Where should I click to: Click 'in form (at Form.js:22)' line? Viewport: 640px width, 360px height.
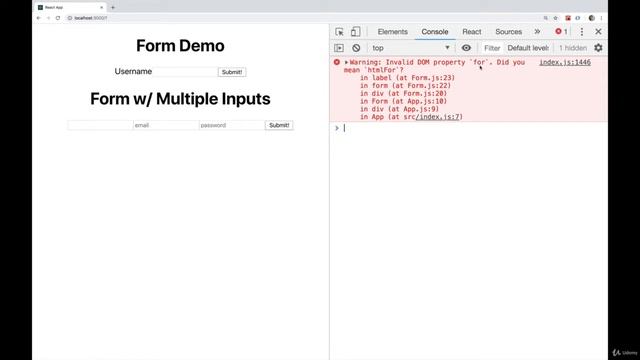pos(405,86)
